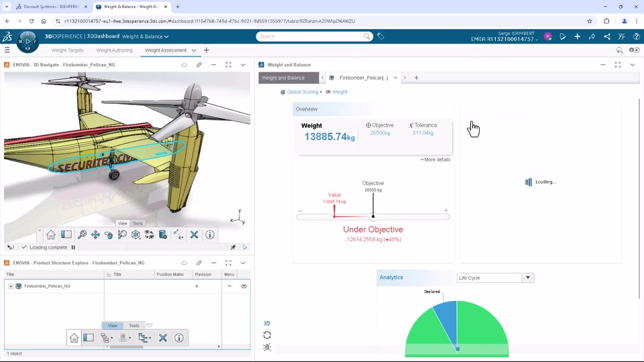Screen dimensions: 644x362
Task: Click the X icon in 3D Navigate toolbar
Action: (195, 235)
